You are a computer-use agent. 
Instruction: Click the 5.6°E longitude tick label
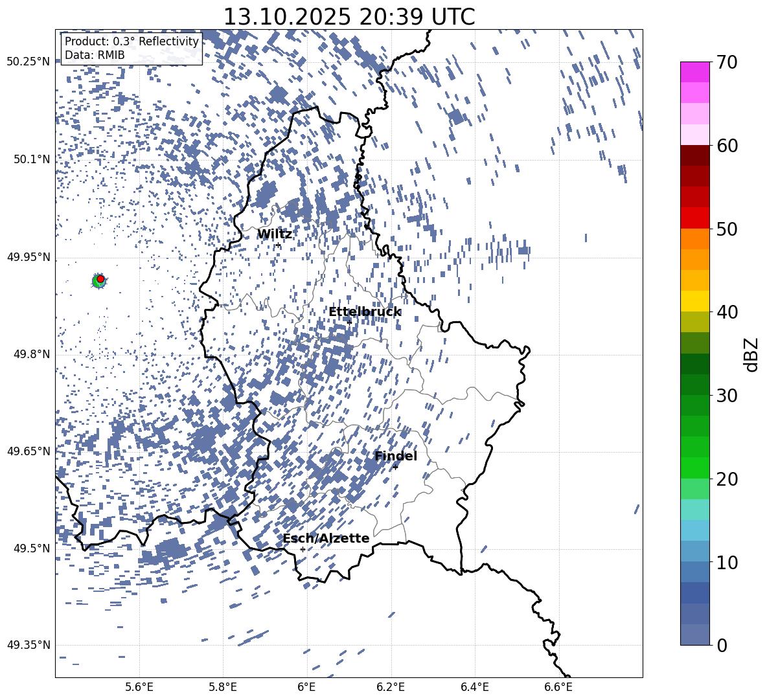coord(139,687)
